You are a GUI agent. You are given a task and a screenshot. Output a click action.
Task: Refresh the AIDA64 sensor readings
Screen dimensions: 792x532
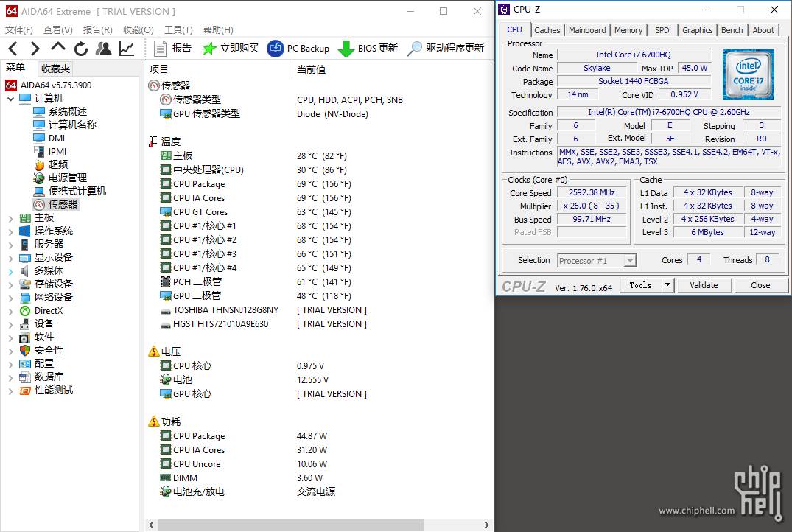(81, 49)
